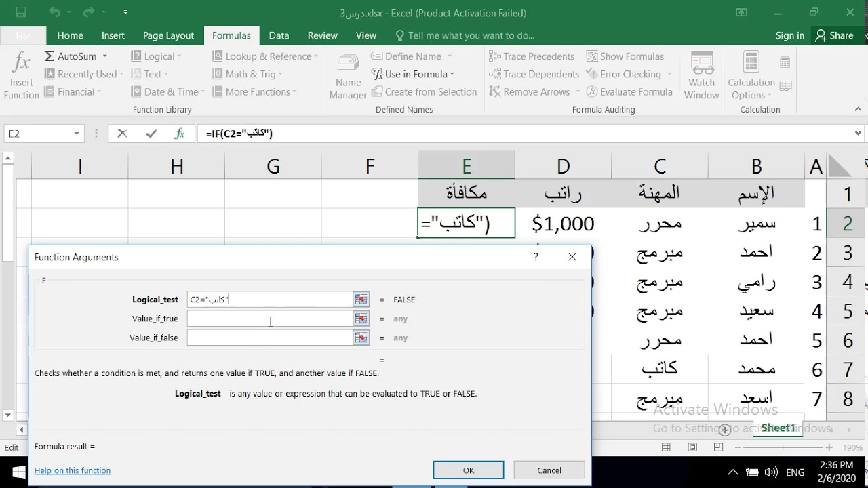
Task: Click collapse-dialog icon for Logical_test
Action: click(x=361, y=299)
